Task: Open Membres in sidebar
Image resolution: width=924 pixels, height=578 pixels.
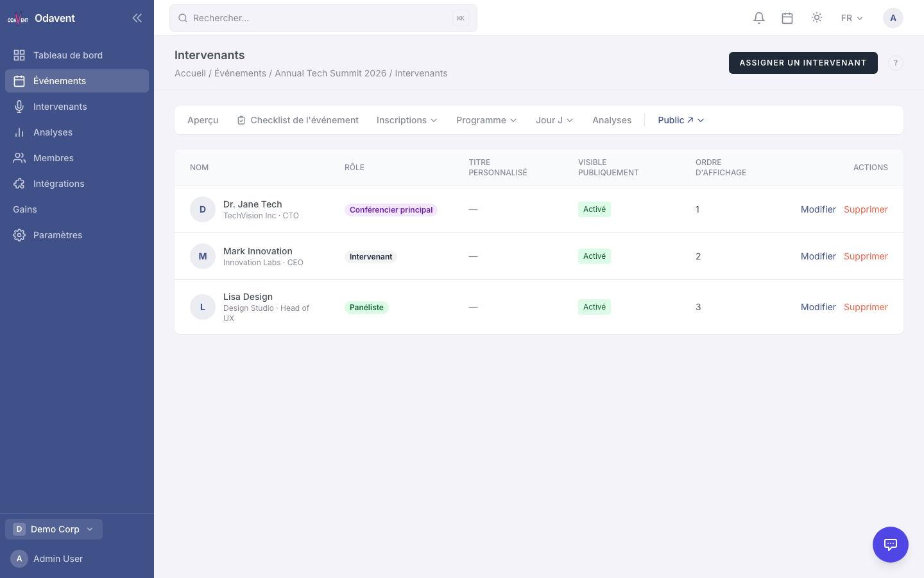Action: [77, 158]
